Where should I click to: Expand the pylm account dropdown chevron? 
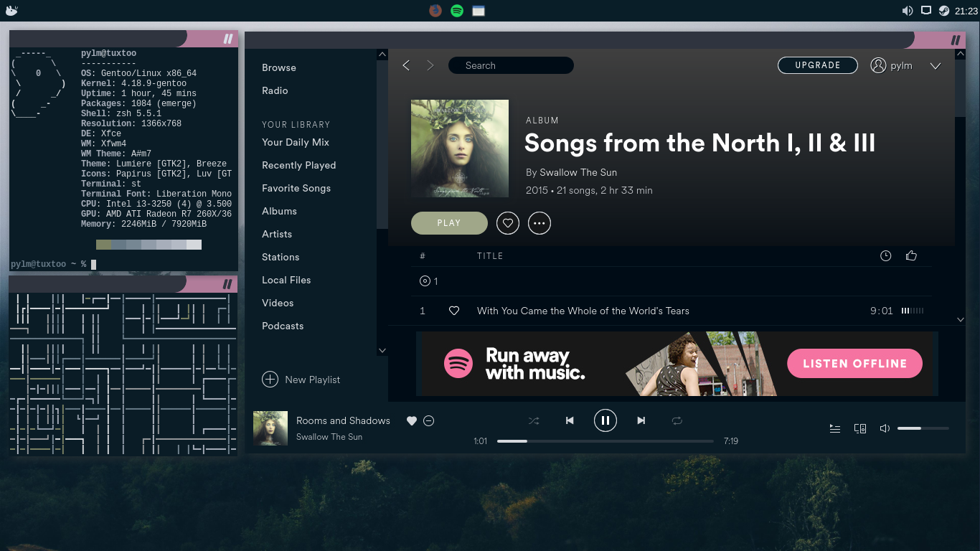[x=936, y=66]
